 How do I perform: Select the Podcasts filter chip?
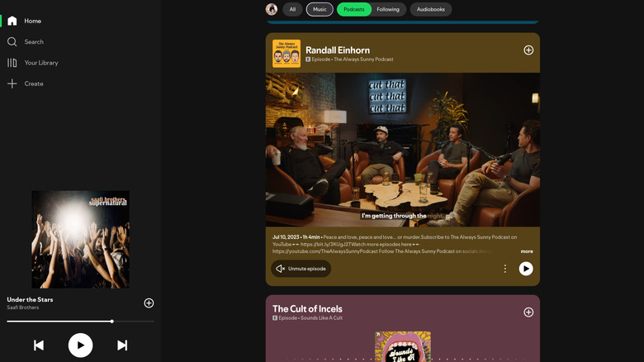tap(354, 9)
